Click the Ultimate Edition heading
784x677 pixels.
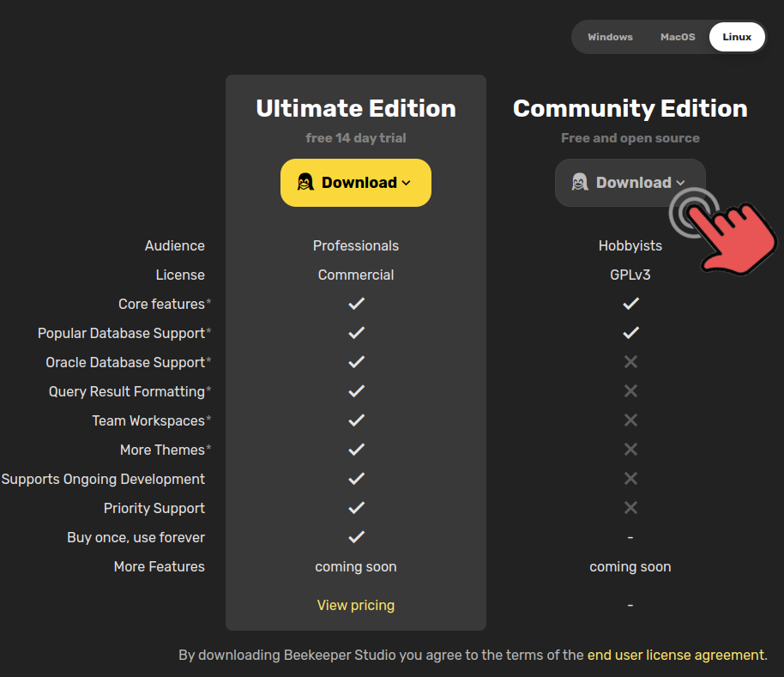point(355,108)
